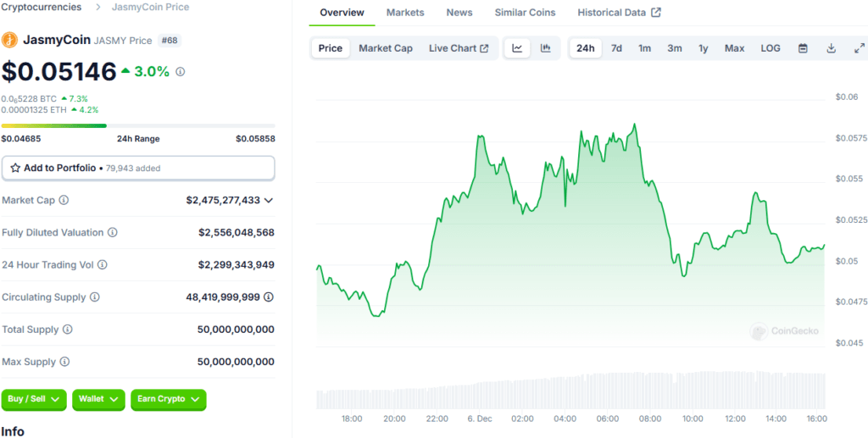Expand Market Cap details chevron
Image resolution: width=868 pixels, height=438 pixels.
pos(269,200)
